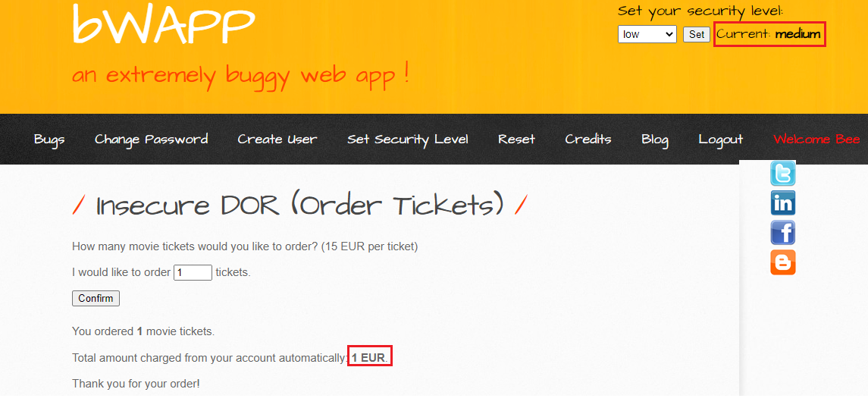Click the Set security level button
The image size is (868, 411).
697,34
